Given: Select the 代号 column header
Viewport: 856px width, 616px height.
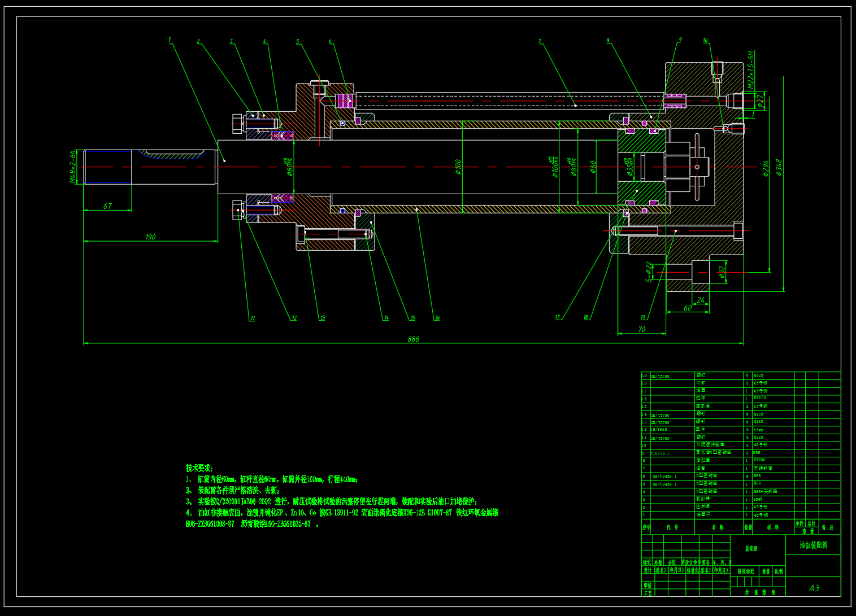Looking at the screenshot, I should pyautogui.click(x=672, y=527).
